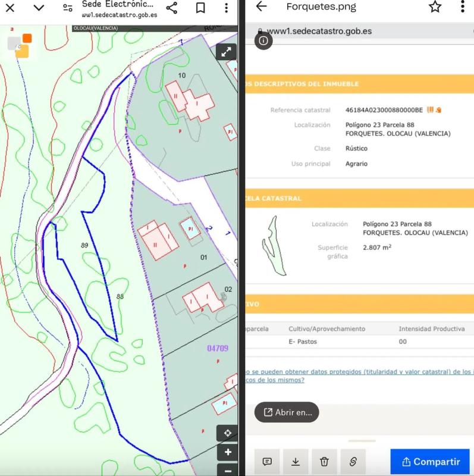
Task: Tap the share icon in the browser toolbar
Action: pyautogui.click(x=172, y=8)
